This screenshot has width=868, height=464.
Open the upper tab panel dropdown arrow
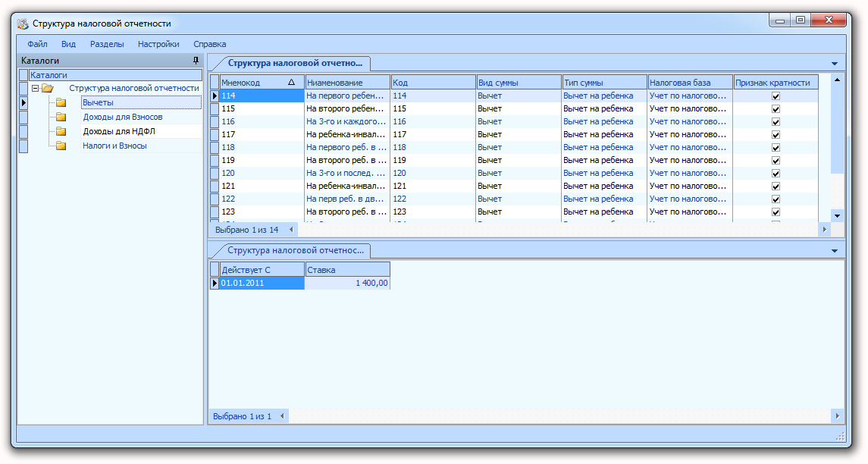tap(834, 64)
